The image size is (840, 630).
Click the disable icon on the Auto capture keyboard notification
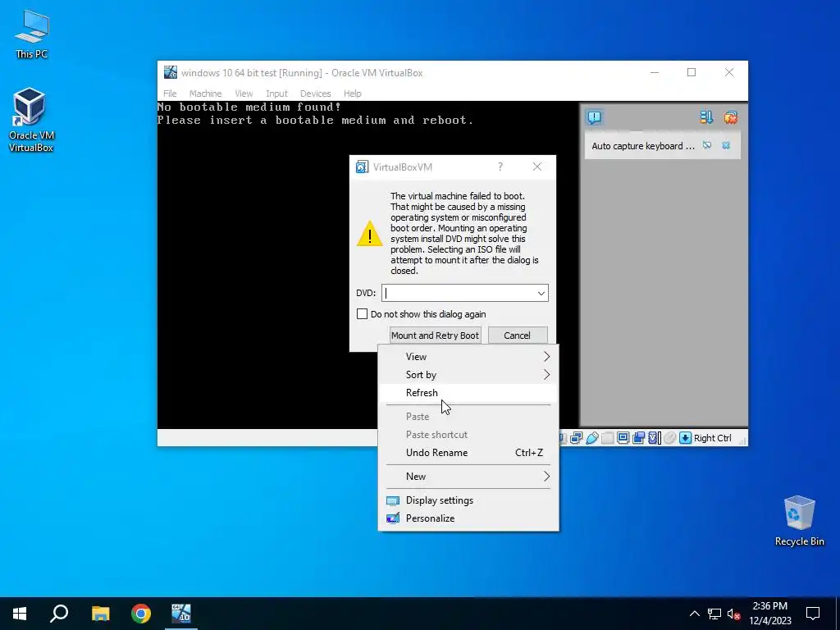pyautogui.click(x=707, y=146)
